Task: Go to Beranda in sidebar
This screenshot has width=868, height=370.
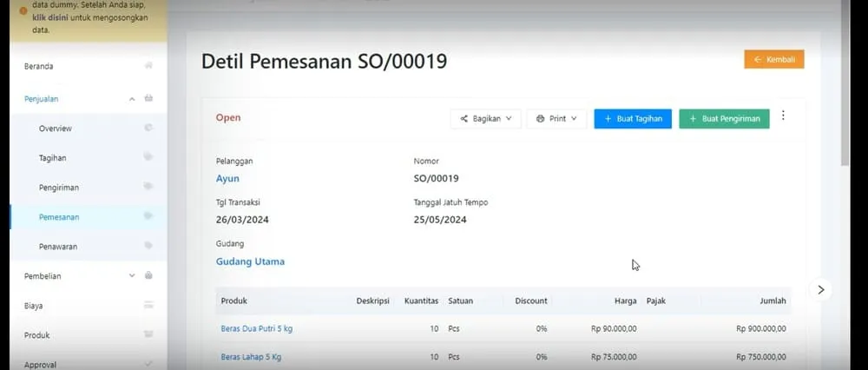Action: click(x=39, y=66)
